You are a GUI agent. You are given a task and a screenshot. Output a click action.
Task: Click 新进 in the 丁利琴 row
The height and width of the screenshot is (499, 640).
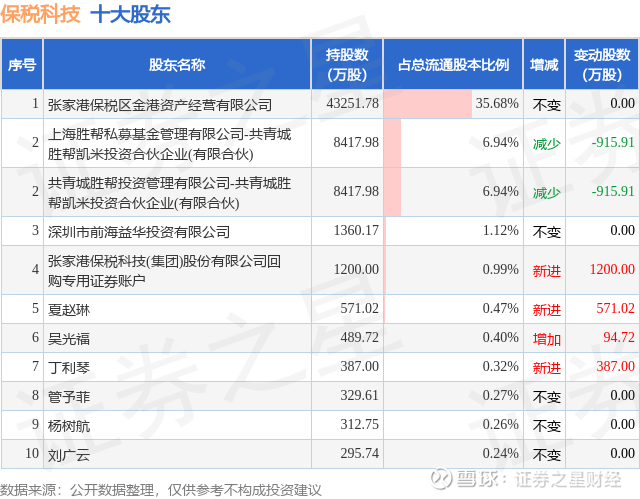click(547, 368)
